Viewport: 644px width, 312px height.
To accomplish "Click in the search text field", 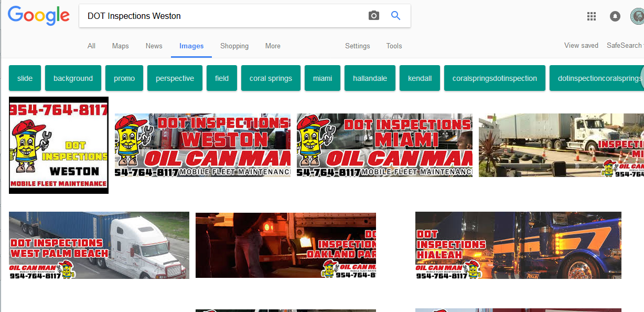I will (220, 16).
